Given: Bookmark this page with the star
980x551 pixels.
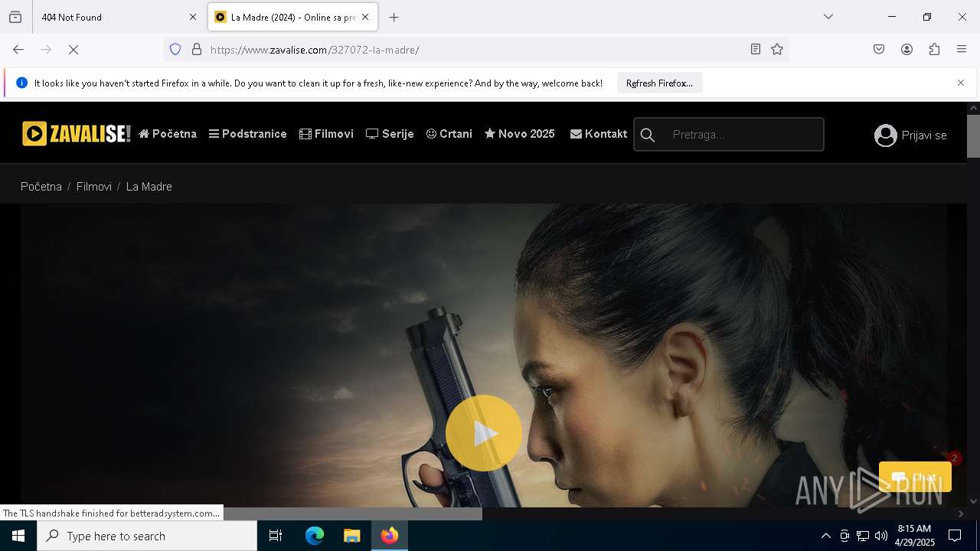Looking at the screenshot, I should (777, 49).
